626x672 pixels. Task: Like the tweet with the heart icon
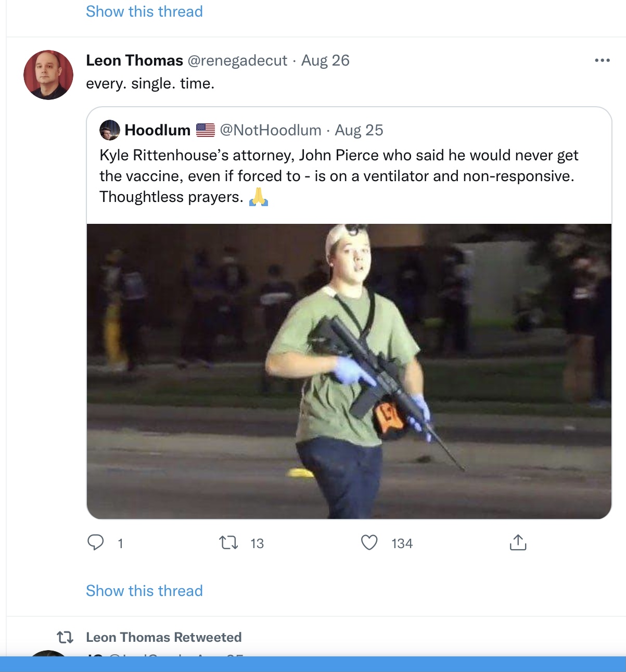(x=369, y=543)
